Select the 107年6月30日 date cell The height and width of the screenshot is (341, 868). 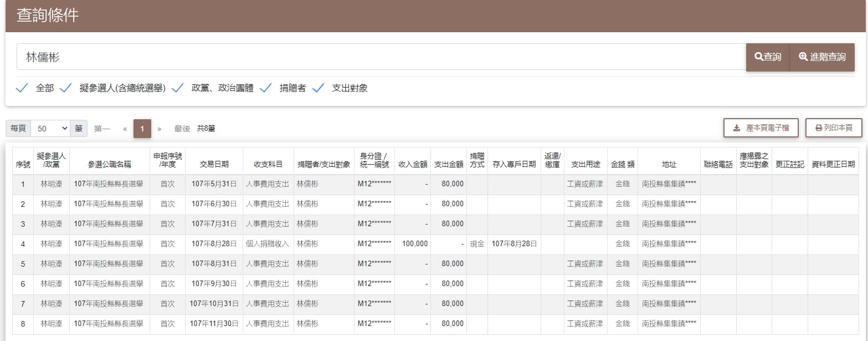pos(214,204)
